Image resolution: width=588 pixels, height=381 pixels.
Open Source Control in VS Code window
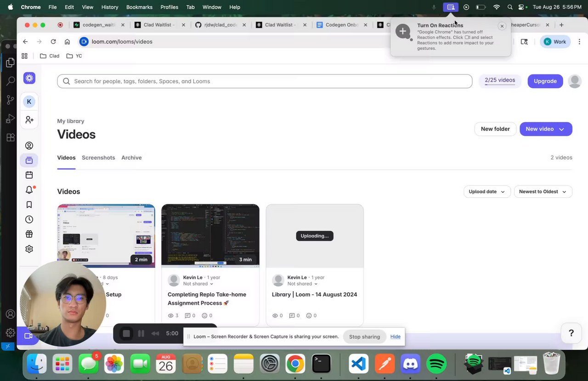(x=10, y=100)
